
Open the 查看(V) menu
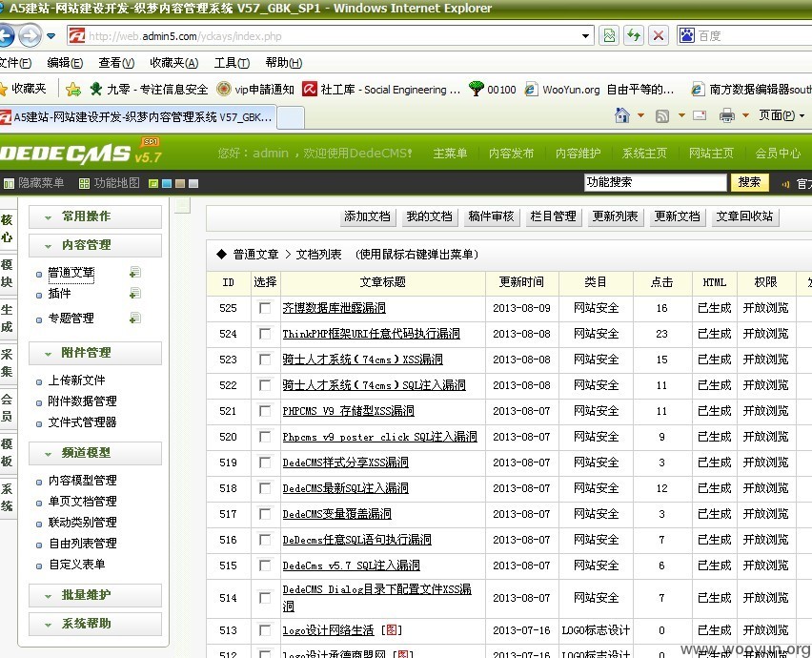[116, 63]
